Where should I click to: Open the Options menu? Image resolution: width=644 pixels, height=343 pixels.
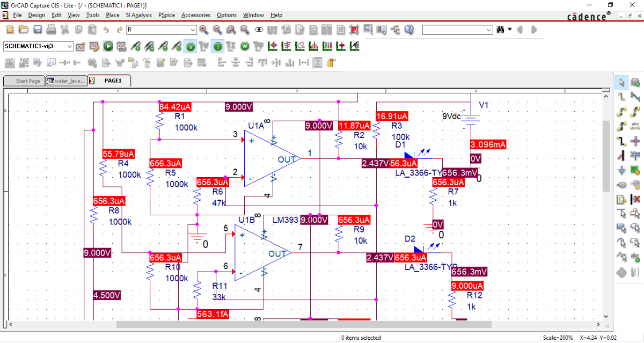tap(226, 15)
